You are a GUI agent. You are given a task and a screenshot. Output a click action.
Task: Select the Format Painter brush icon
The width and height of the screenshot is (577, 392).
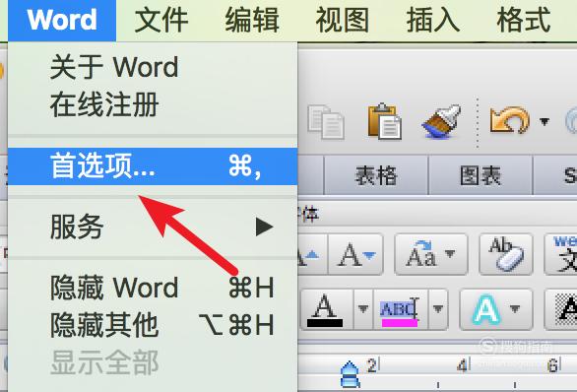click(442, 121)
